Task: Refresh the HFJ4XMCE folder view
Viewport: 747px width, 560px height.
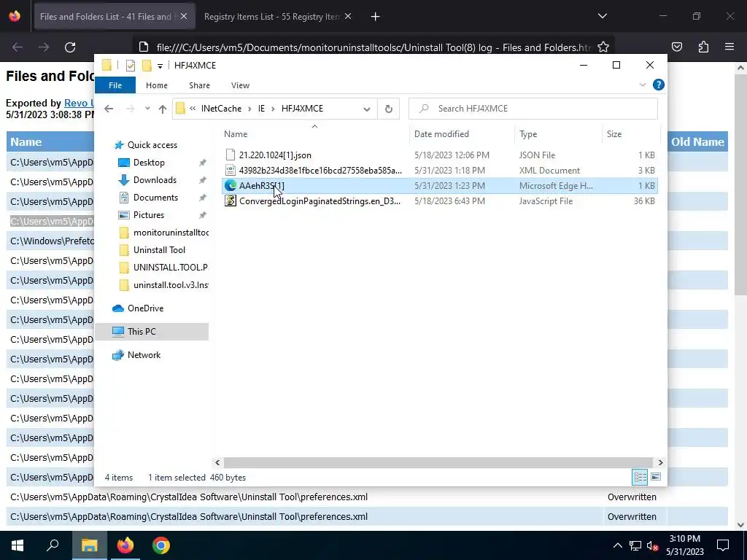Action: coord(389,109)
